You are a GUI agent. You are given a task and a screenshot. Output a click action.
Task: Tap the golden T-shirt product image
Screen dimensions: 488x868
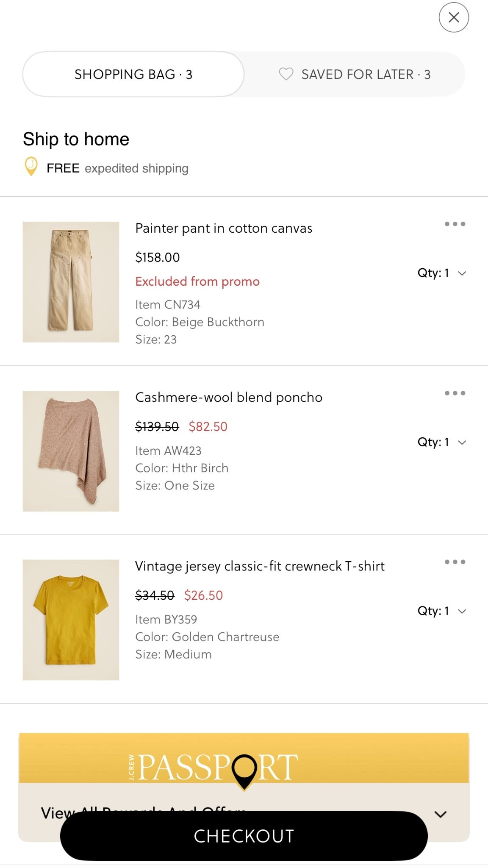[71, 620]
